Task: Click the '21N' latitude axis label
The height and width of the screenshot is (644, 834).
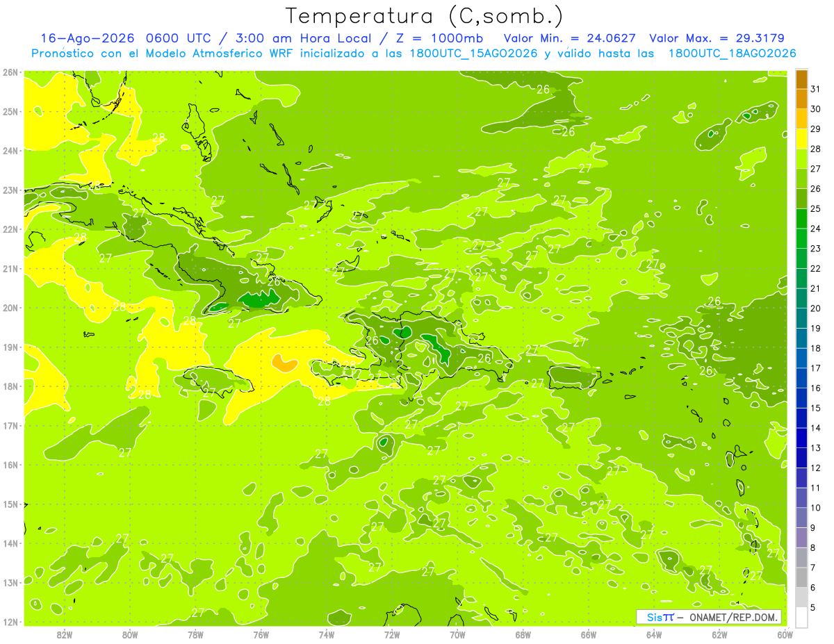Action: pos(10,268)
